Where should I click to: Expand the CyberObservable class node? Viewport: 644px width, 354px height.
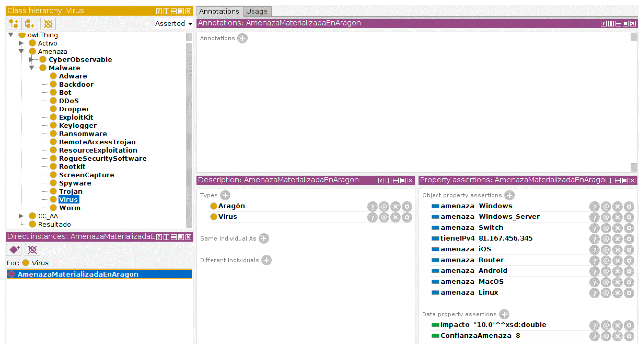pos(31,60)
